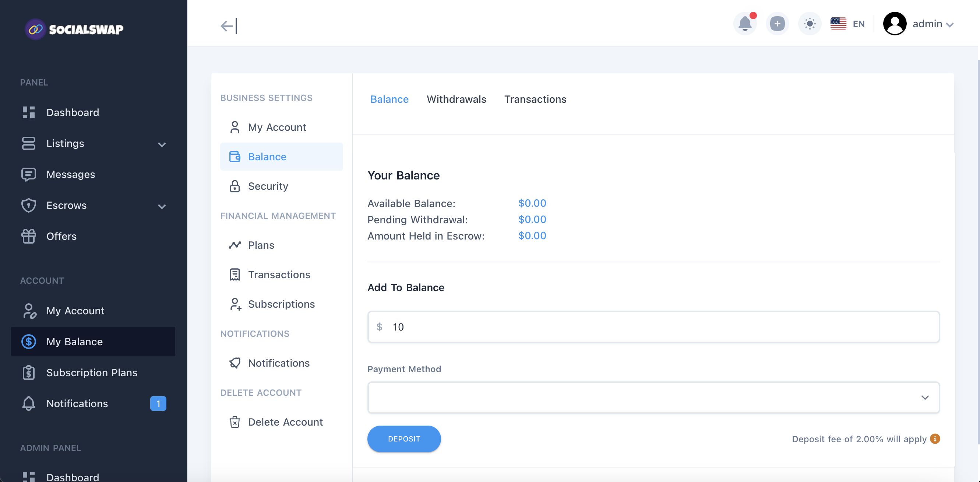The image size is (980, 482).
Task: Click the deposit fee info icon
Action: (935, 439)
